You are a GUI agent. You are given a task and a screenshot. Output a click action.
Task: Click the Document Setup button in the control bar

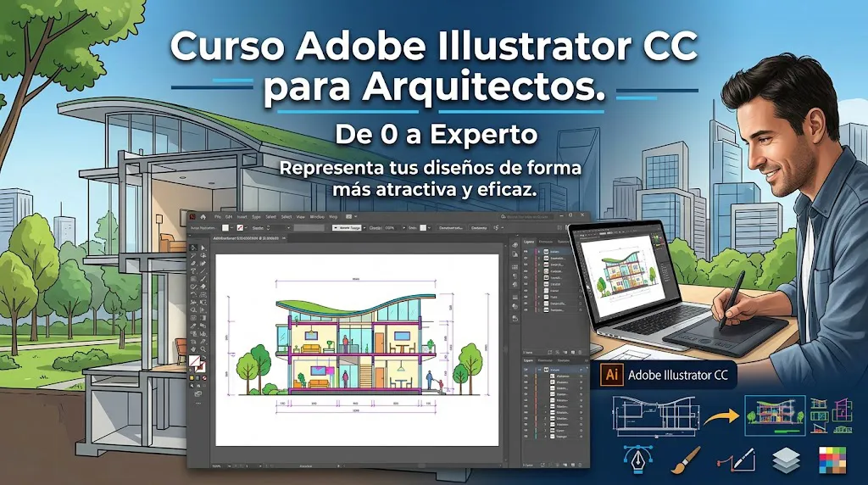pyautogui.click(x=451, y=227)
